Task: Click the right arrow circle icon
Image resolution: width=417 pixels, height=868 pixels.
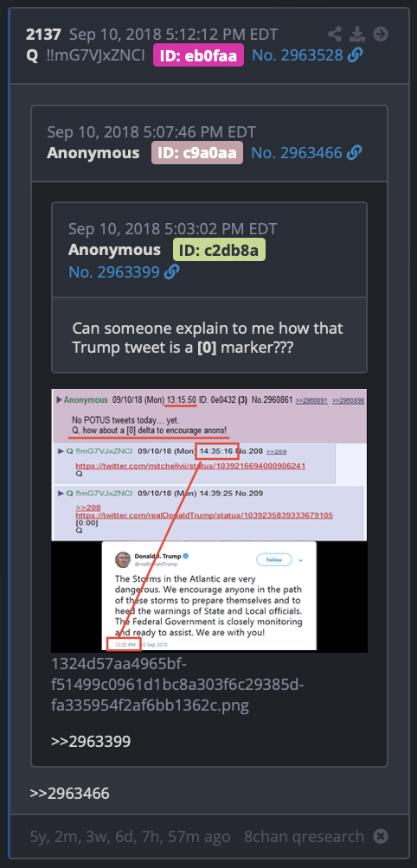Action: (381, 35)
